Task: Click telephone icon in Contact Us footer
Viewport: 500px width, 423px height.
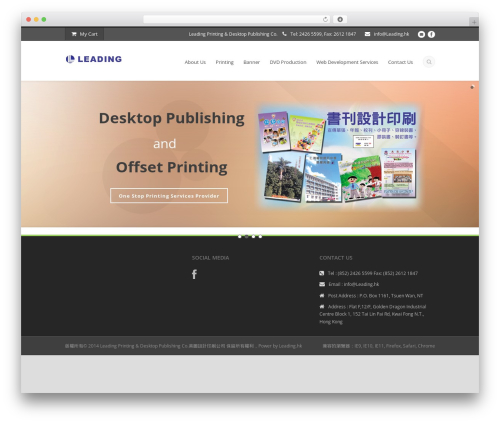Action: pyautogui.click(x=321, y=273)
